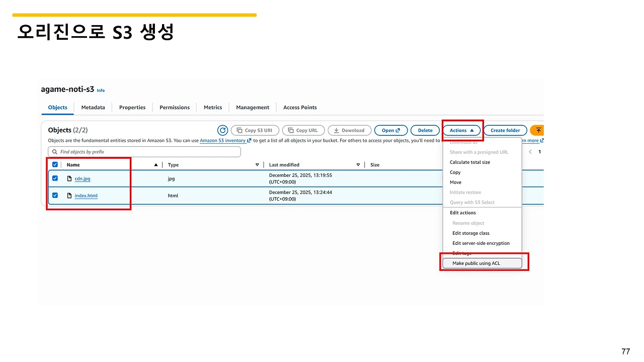Screen dimensions: 644x362
Task: Open the Metadata tab
Action: point(93,107)
